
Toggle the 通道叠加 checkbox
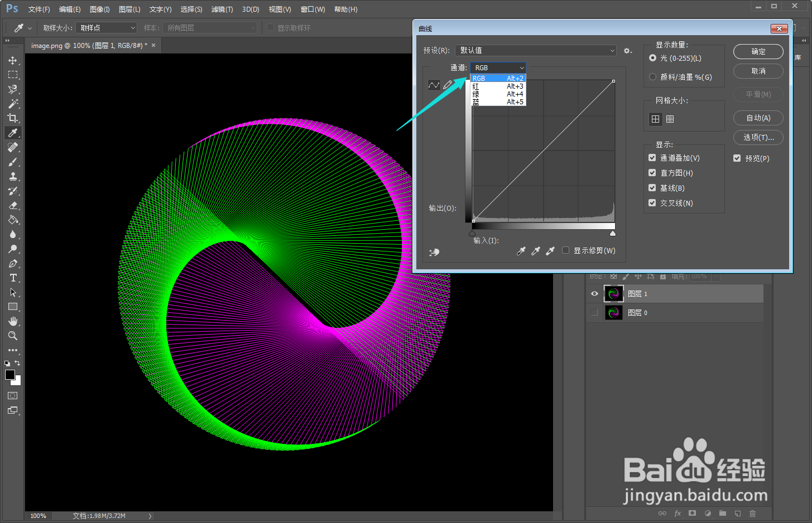pos(652,158)
